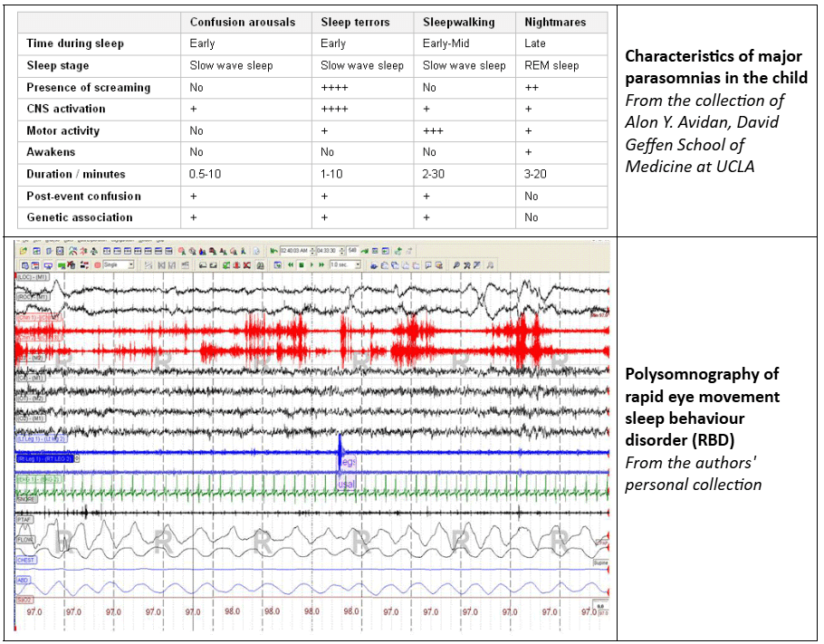This screenshot has height=644, width=824.
Task: Click the stepper on the 04:33:30 time field
Action: click(x=342, y=251)
